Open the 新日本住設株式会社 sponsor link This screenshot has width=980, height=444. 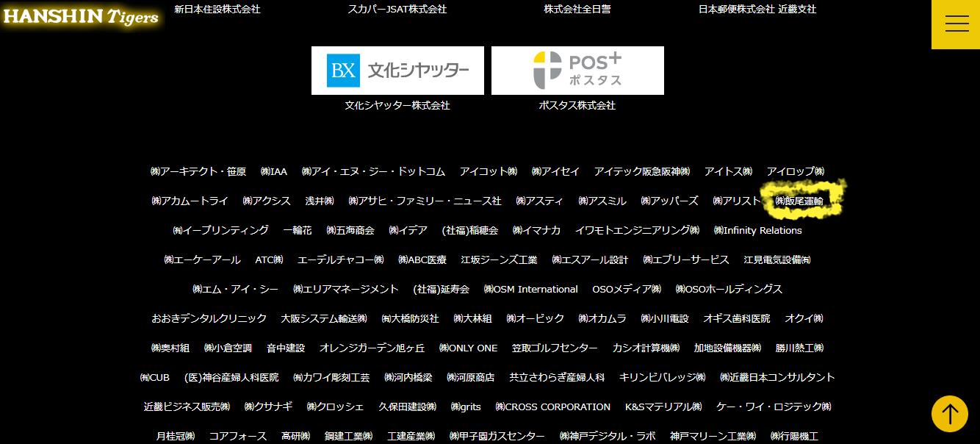[x=217, y=10]
